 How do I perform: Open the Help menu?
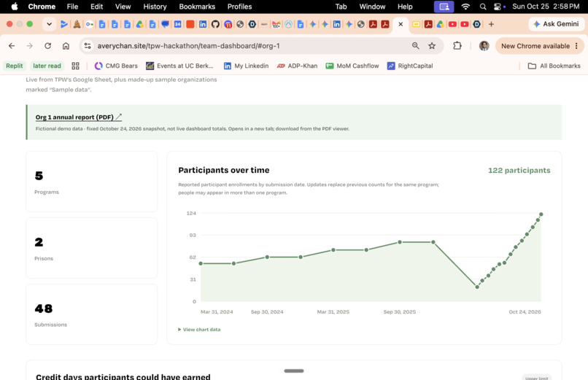[x=405, y=7]
